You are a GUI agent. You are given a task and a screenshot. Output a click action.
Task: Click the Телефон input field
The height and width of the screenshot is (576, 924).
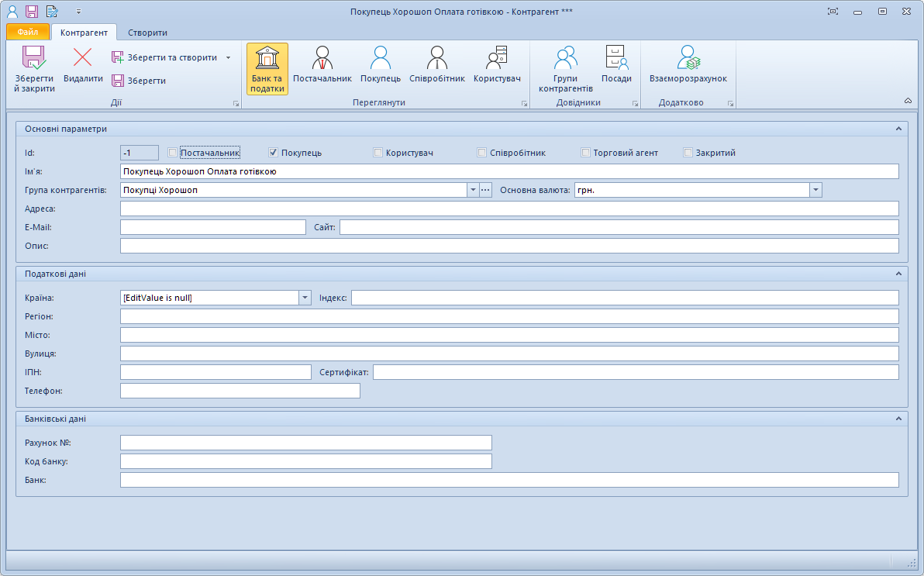point(240,391)
